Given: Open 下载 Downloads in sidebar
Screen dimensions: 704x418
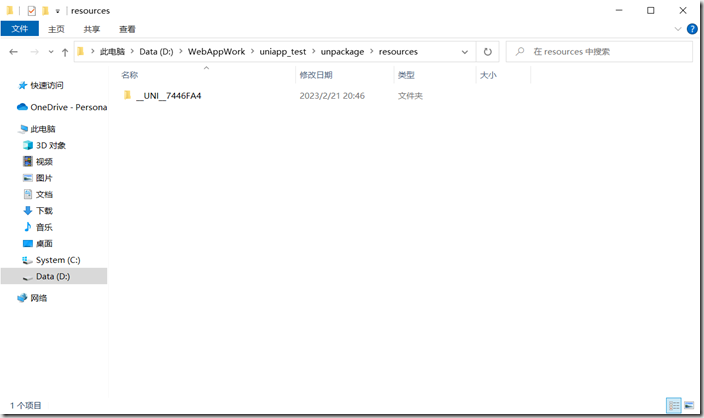Looking at the screenshot, I should click(44, 211).
